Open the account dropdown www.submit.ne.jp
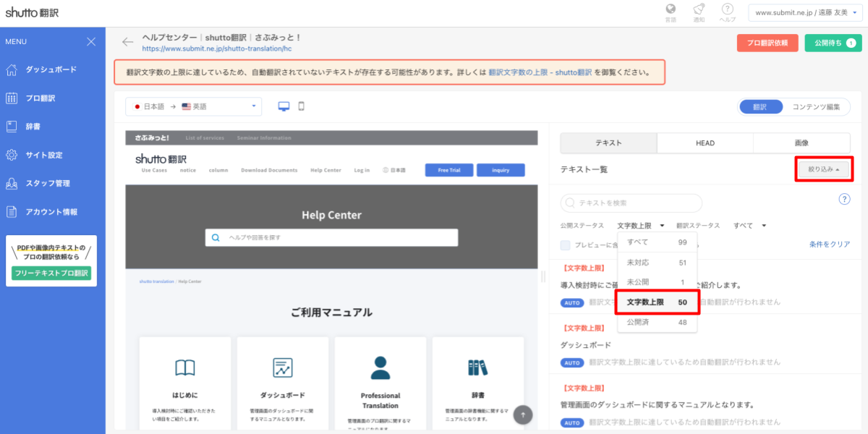This screenshot has height=434, width=868. coord(805,12)
